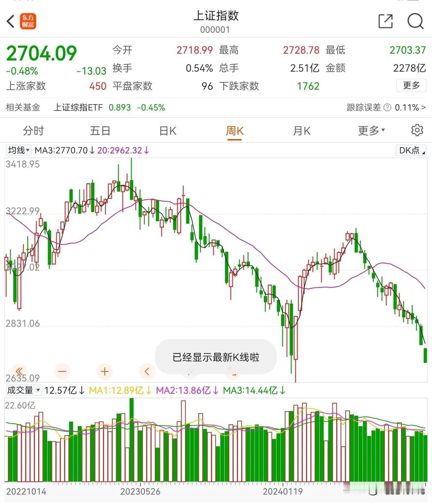Open chart settings gear icon
This screenshot has height=504, width=432.
417,130
